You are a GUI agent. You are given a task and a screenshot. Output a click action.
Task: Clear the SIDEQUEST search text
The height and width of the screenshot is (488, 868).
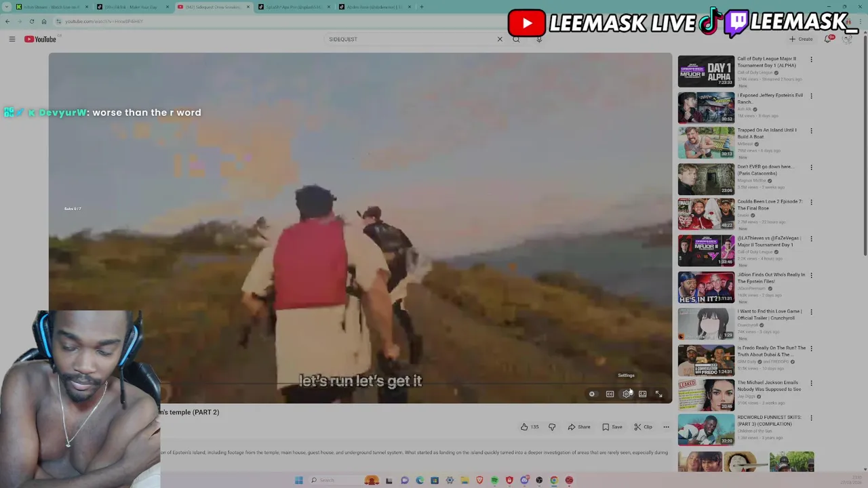coord(500,39)
